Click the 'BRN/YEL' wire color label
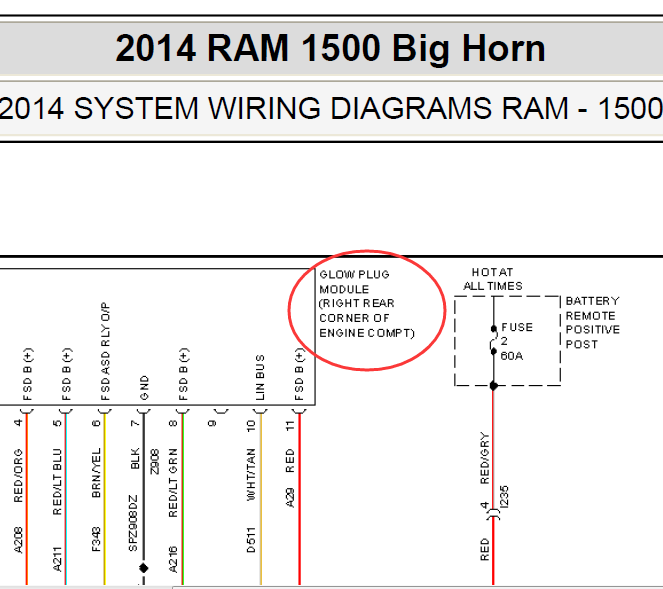This screenshot has width=663, height=589. point(96,473)
